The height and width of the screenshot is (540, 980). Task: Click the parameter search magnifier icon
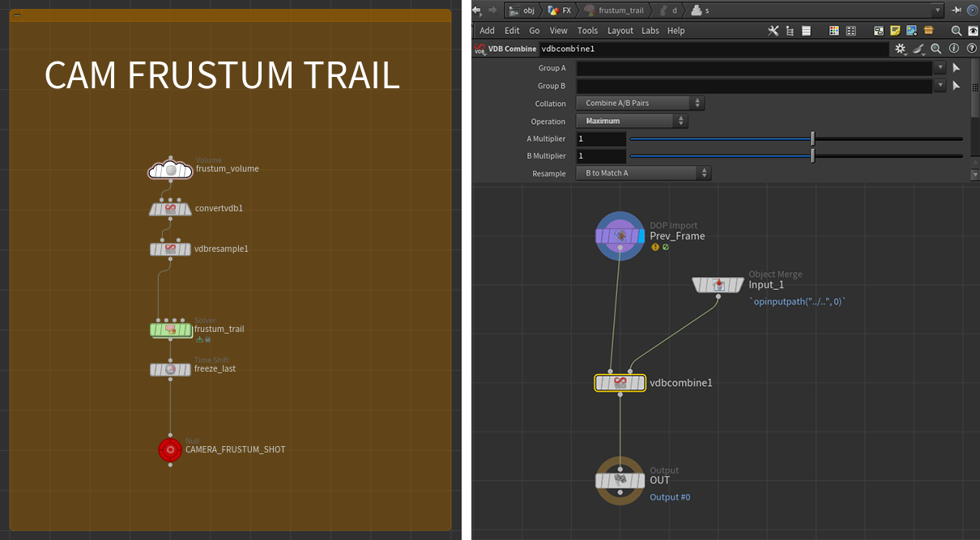point(936,49)
